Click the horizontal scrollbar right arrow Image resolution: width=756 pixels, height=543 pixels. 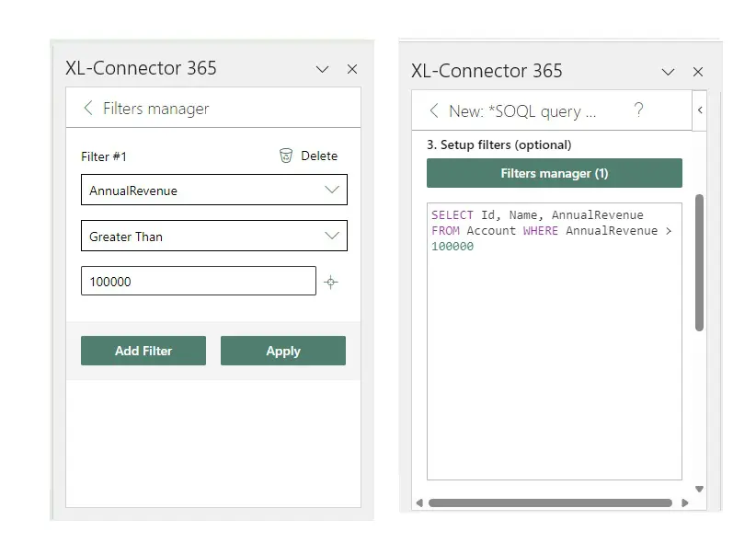tap(685, 503)
